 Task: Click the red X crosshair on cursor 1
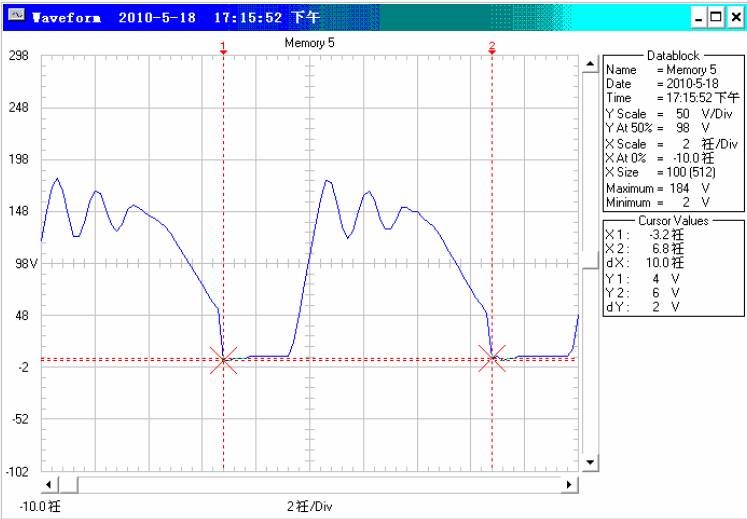224,360
